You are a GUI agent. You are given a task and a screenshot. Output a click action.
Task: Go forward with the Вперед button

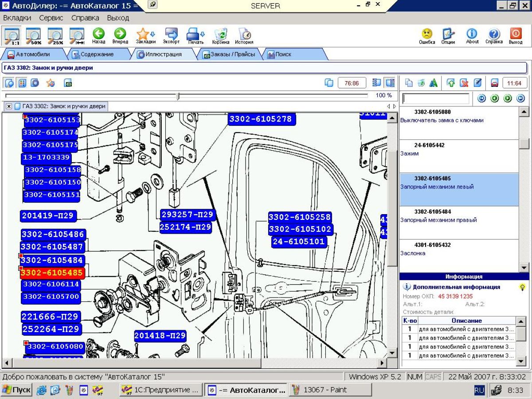(x=120, y=36)
